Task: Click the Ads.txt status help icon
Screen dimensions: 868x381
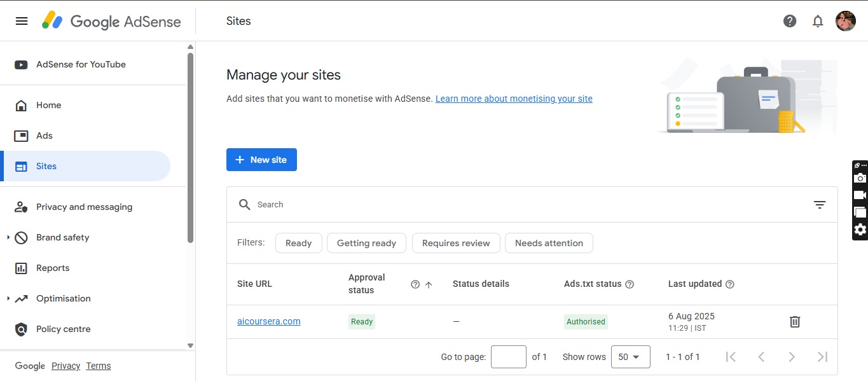Action: (630, 284)
